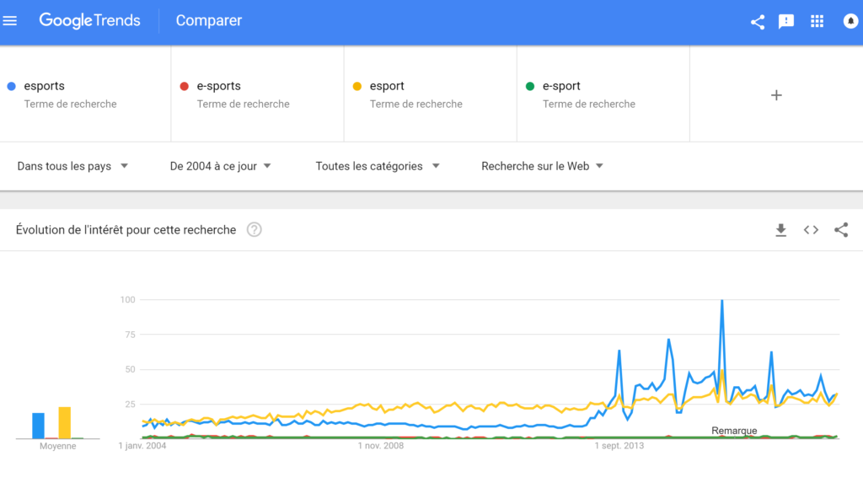Select the green e-sport term card

tap(603, 94)
